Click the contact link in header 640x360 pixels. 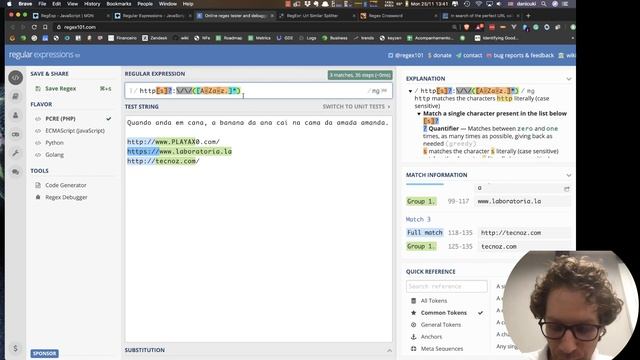click(469, 56)
